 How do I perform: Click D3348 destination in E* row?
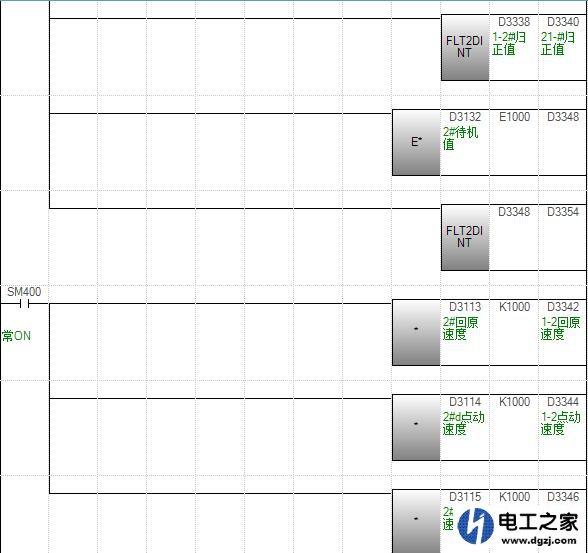tap(563, 117)
